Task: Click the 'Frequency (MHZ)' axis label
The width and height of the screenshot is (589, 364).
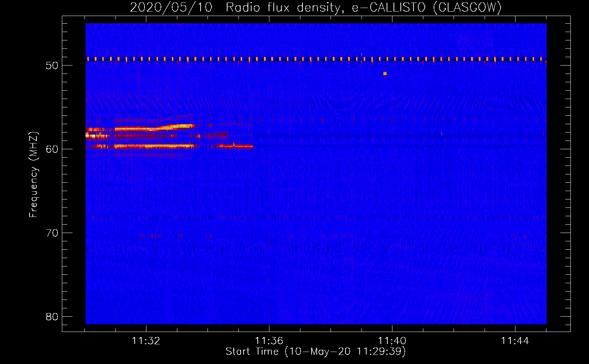Action: tap(33, 175)
